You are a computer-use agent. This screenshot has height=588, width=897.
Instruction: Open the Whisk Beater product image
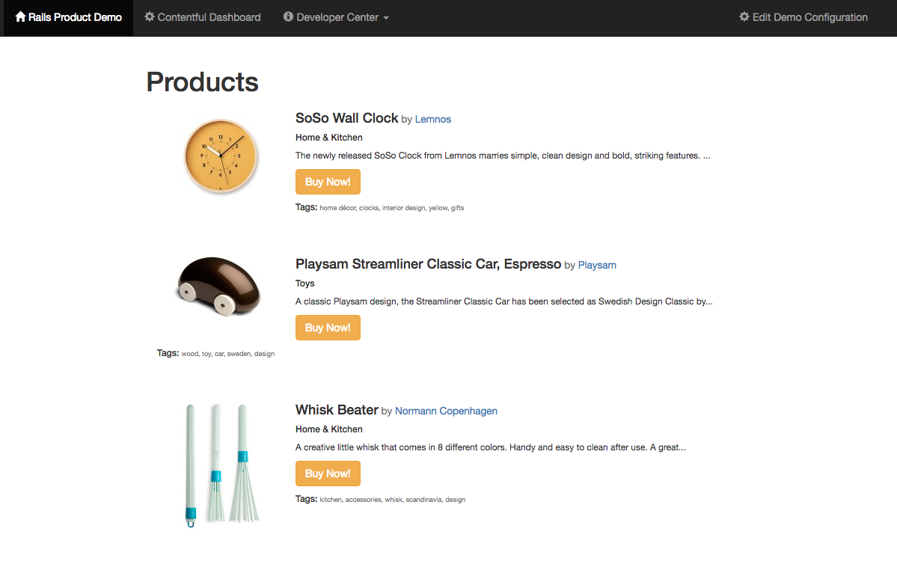[x=221, y=465]
